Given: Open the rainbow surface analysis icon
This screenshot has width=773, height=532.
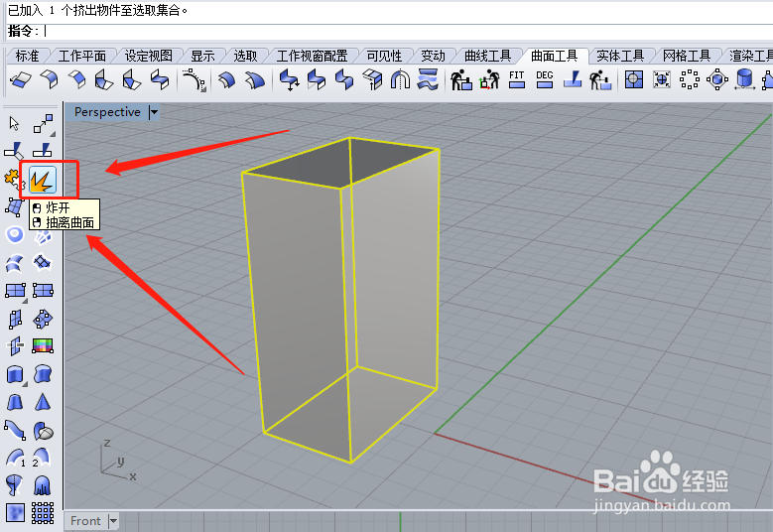Looking at the screenshot, I should [x=43, y=346].
